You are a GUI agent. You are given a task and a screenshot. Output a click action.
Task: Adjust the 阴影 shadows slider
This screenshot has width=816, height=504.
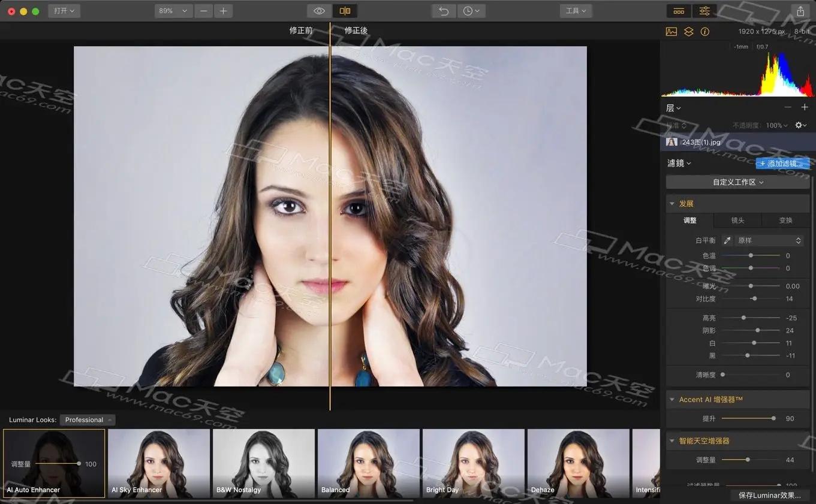click(x=751, y=330)
